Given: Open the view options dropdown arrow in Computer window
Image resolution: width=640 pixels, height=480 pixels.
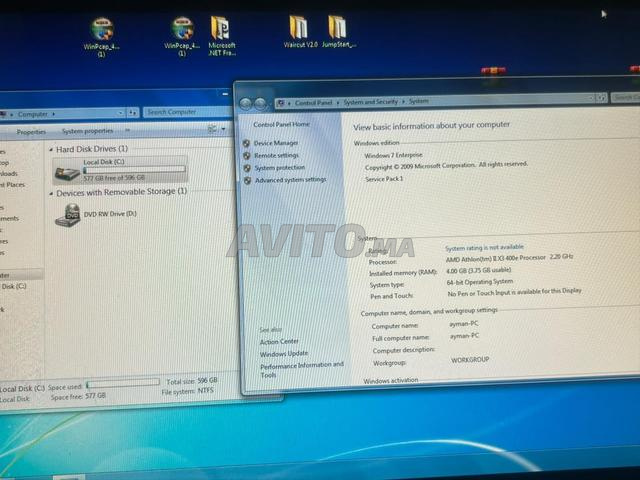Looking at the screenshot, I should (x=223, y=129).
